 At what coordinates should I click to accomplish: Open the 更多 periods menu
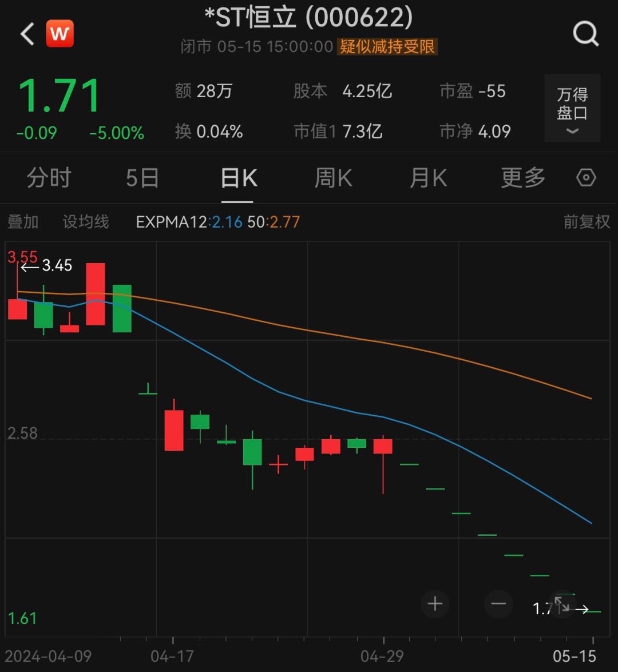pyautogui.click(x=523, y=177)
